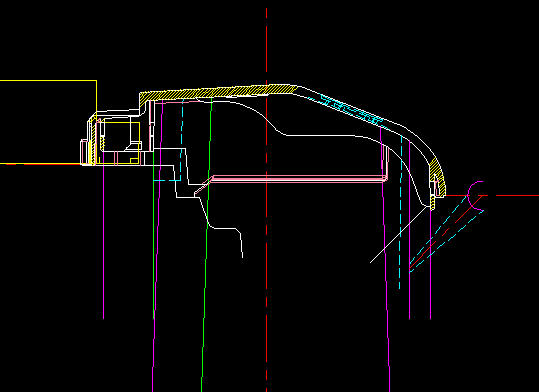Click the yellow hatched flat top cover section

(x=219, y=92)
